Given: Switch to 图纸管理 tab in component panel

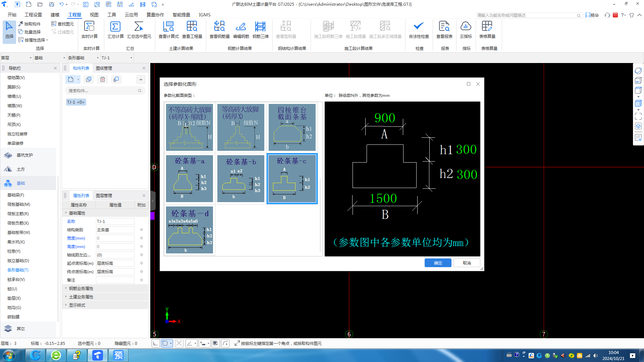Looking at the screenshot, I should [104, 68].
